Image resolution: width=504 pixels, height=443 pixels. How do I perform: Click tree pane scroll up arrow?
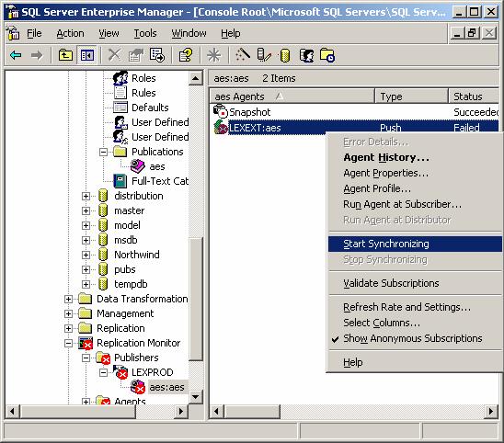[195, 78]
